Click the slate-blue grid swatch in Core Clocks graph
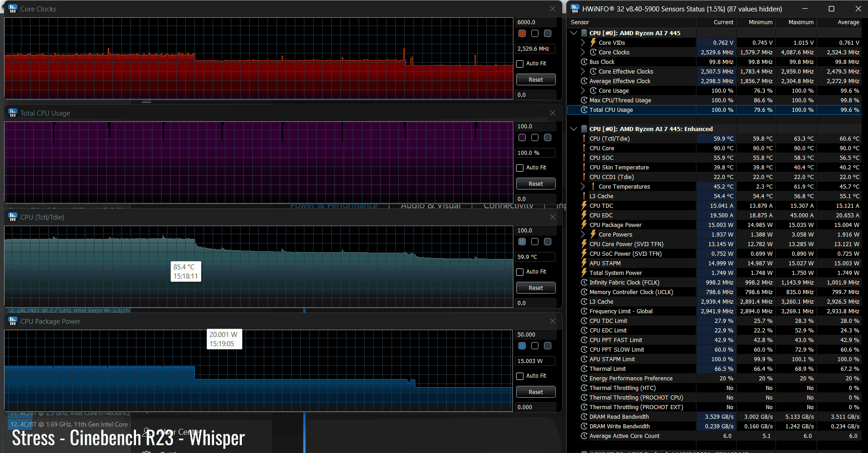 pos(548,33)
